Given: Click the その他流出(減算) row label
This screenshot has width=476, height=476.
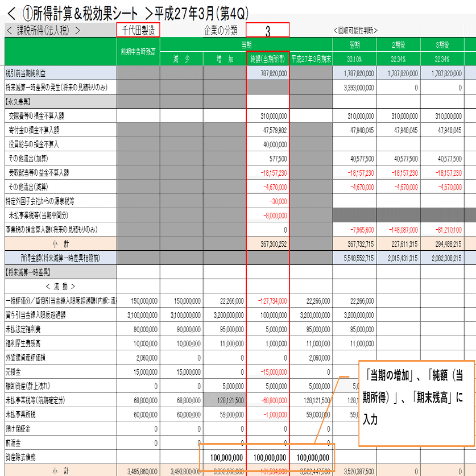Looking at the screenshot, I should click(x=61, y=187).
